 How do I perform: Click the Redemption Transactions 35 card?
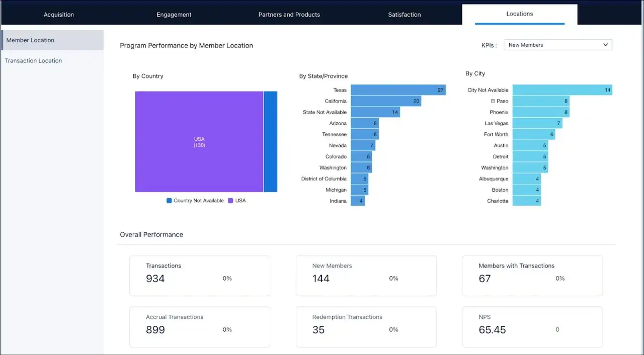366,327
